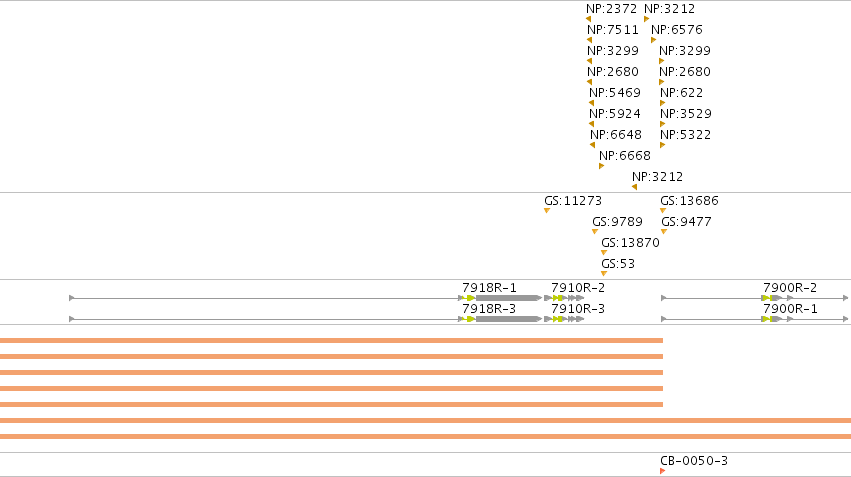Select the NP:7511 insertion label
851x477 pixels.
pos(613,30)
